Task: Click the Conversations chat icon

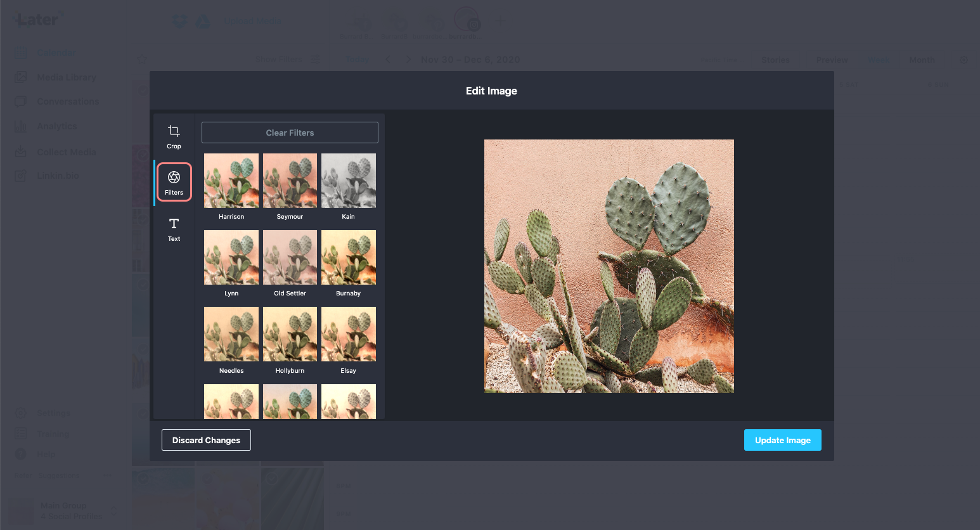Action: [x=20, y=101]
